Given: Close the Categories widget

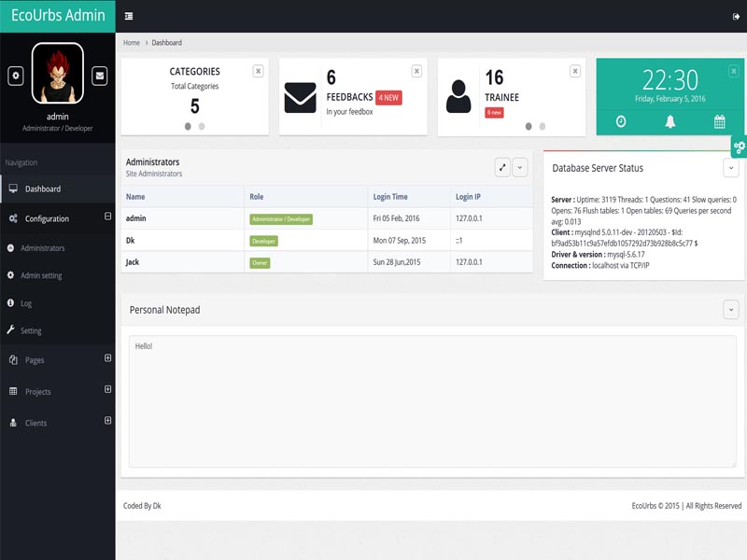Looking at the screenshot, I should coord(259,72).
